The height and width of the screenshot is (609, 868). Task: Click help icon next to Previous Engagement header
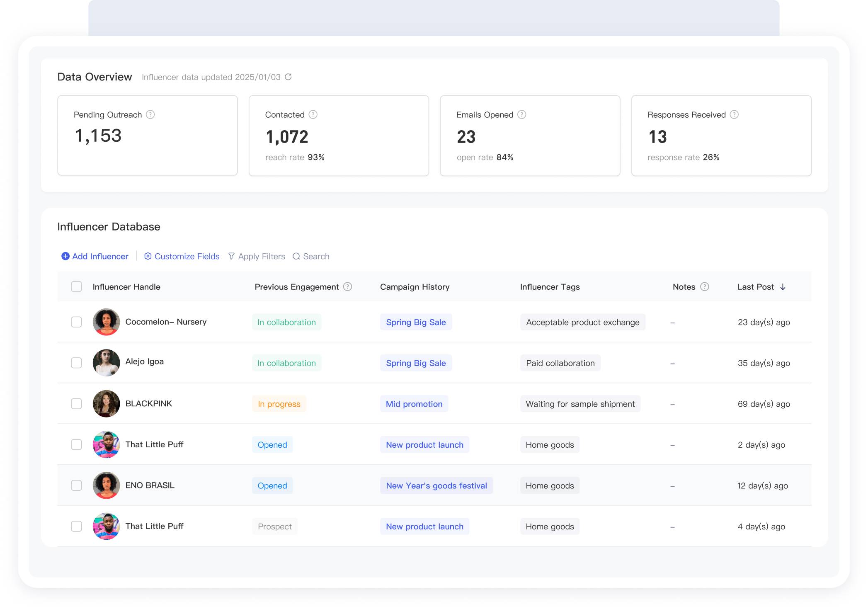pos(348,286)
